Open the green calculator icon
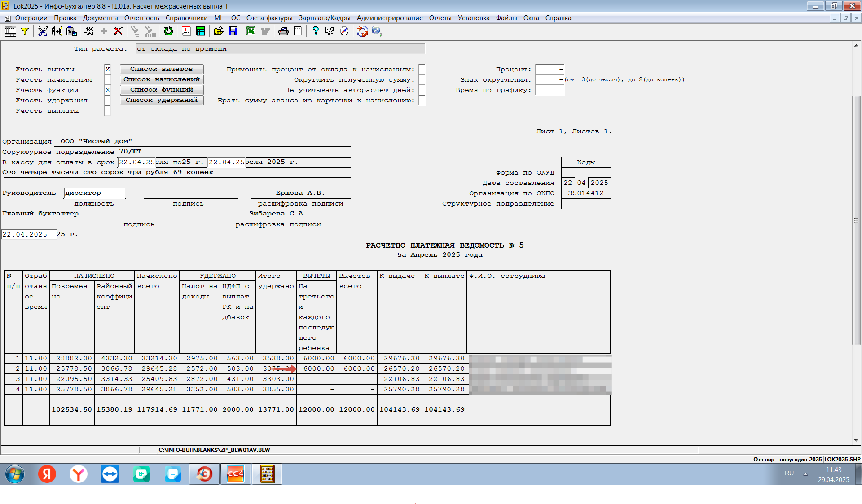Screen dimensions: 862x504 [x=200, y=31]
